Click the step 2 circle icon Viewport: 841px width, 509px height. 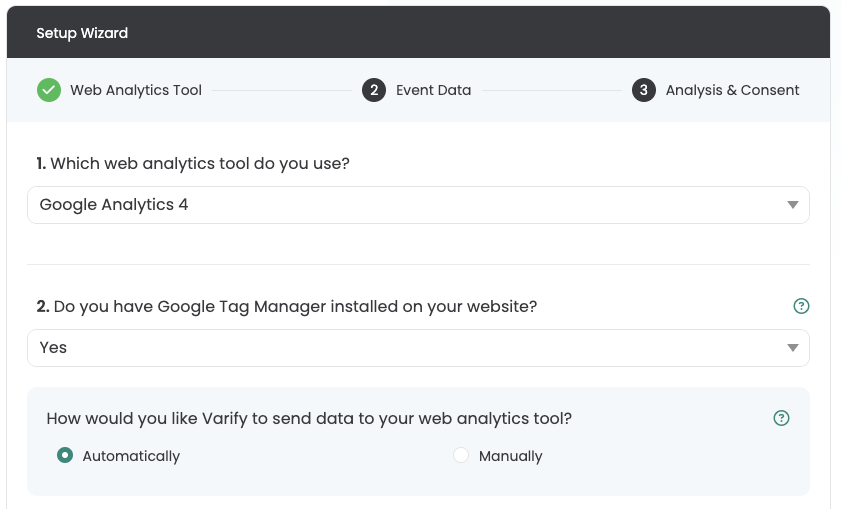point(374,90)
